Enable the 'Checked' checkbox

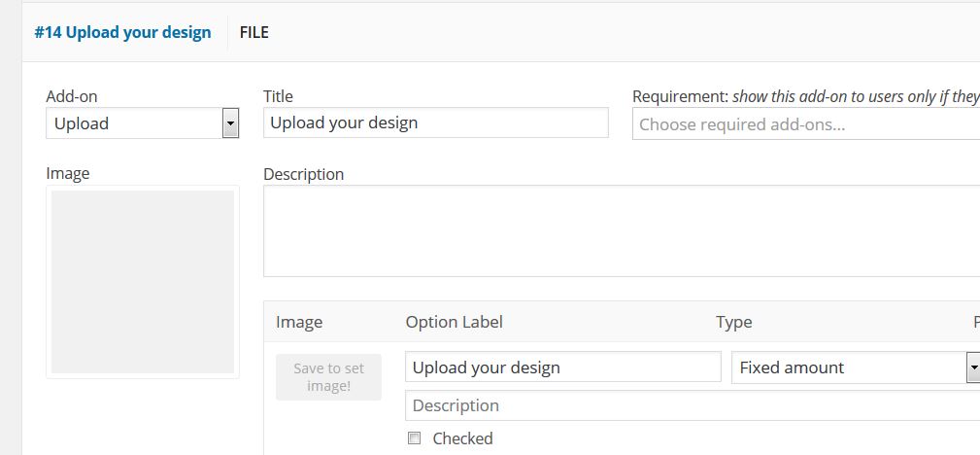click(x=415, y=438)
